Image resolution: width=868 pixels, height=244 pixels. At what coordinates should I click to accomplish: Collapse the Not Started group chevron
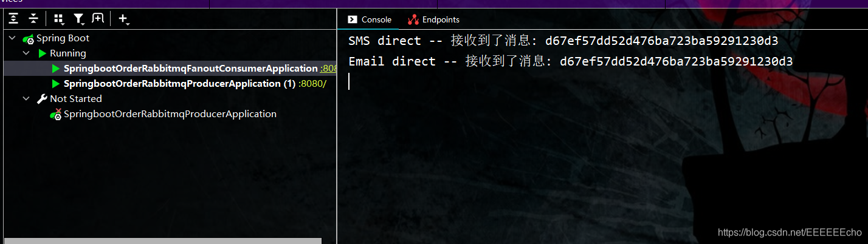pyautogui.click(x=26, y=99)
